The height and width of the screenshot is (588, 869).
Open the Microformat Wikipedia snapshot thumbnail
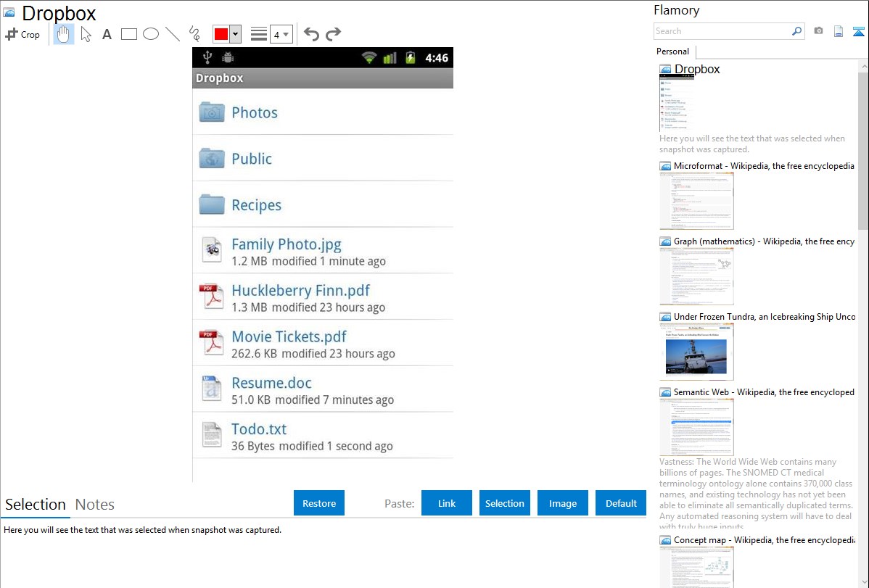pos(696,201)
